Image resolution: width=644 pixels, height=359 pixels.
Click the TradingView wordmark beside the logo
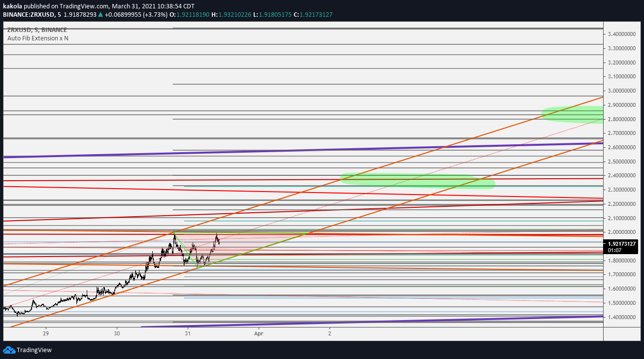tap(34, 350)
